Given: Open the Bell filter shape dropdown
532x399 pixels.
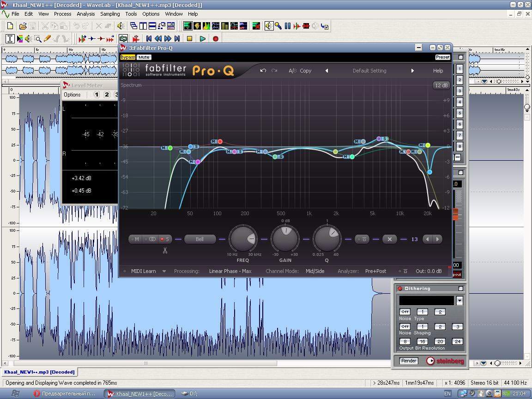Looking at the screenshot, I should (200, 239).
